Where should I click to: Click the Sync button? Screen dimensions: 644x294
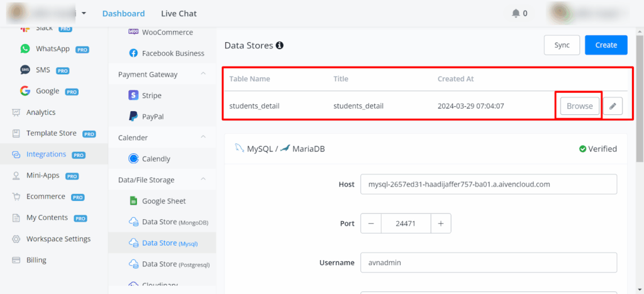pos(562,45)
